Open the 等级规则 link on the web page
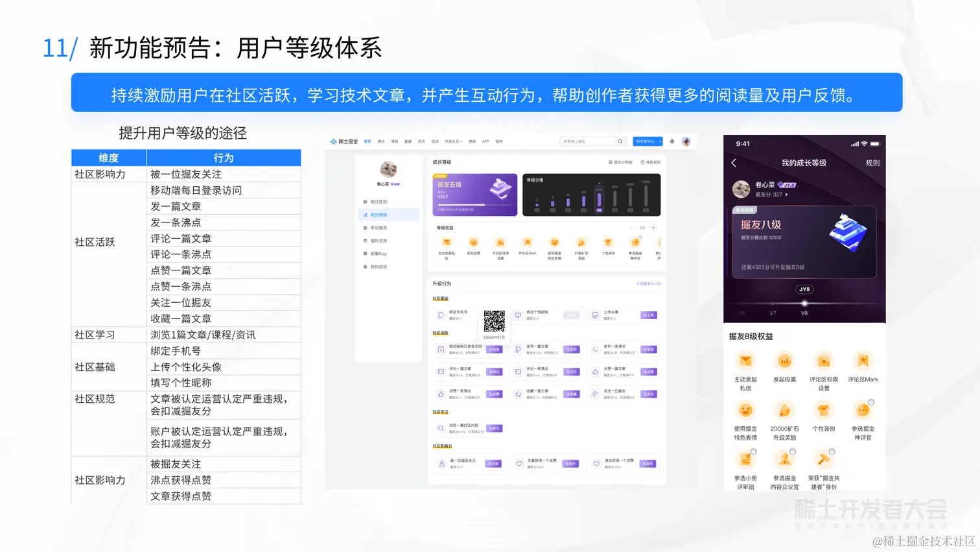980x552 pixels. [x=651, y=162]
